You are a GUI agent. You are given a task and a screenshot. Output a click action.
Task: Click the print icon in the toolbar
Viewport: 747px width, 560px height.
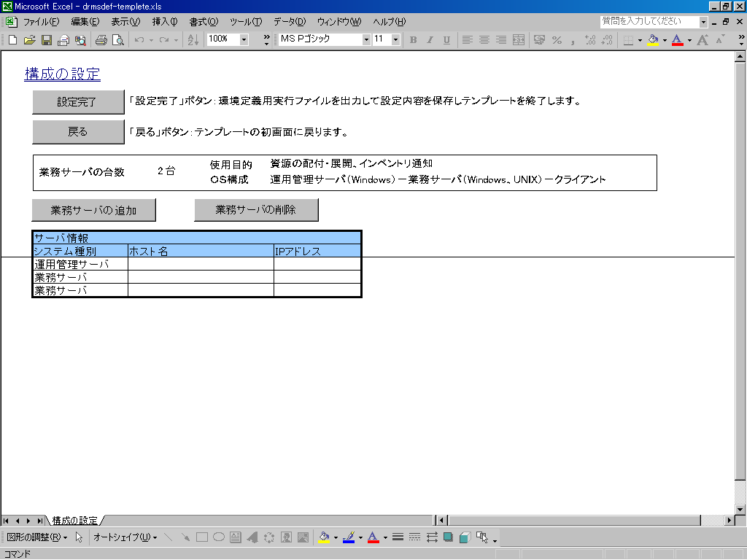click(101, 40)
